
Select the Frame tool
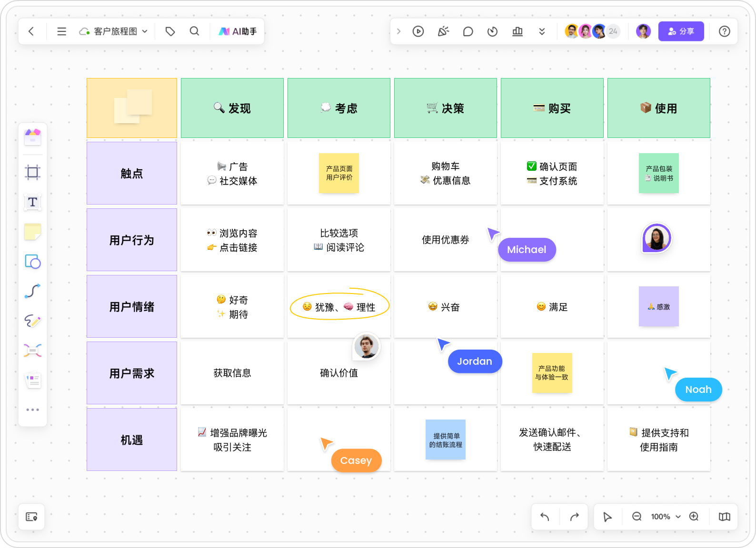tap(33, 172)
